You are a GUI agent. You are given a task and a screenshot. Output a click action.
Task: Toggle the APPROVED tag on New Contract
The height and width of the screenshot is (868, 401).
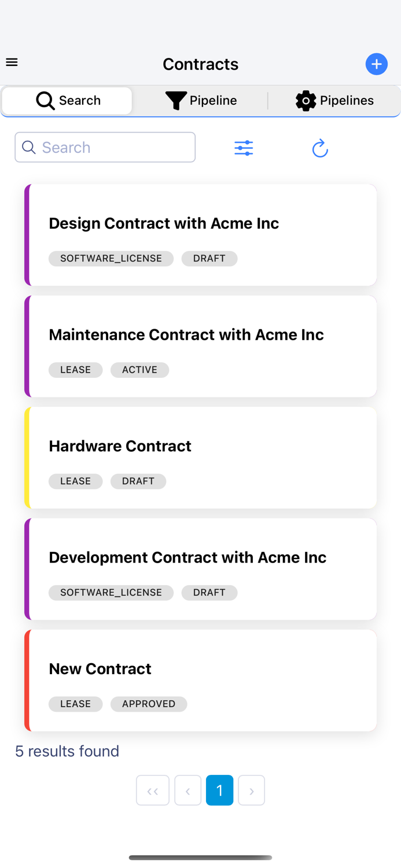click(x=148, y=704)
